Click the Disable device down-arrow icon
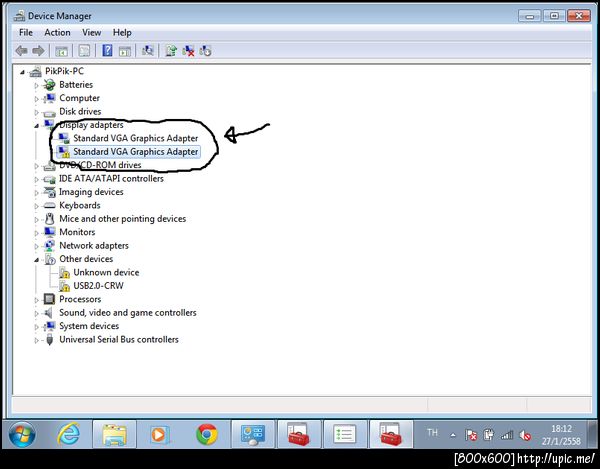Screen dimensions: 600x469 205,50
